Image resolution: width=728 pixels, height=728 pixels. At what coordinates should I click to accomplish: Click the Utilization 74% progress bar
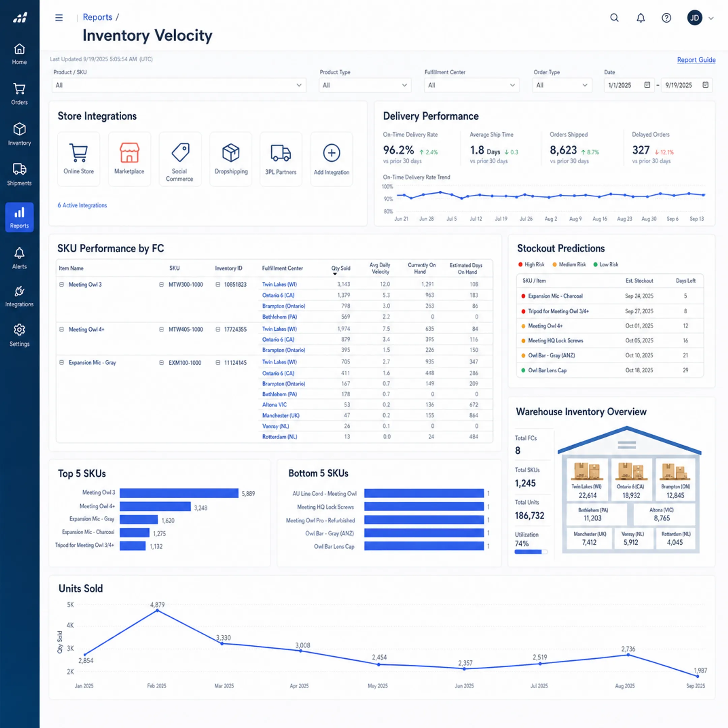(531, 552)
